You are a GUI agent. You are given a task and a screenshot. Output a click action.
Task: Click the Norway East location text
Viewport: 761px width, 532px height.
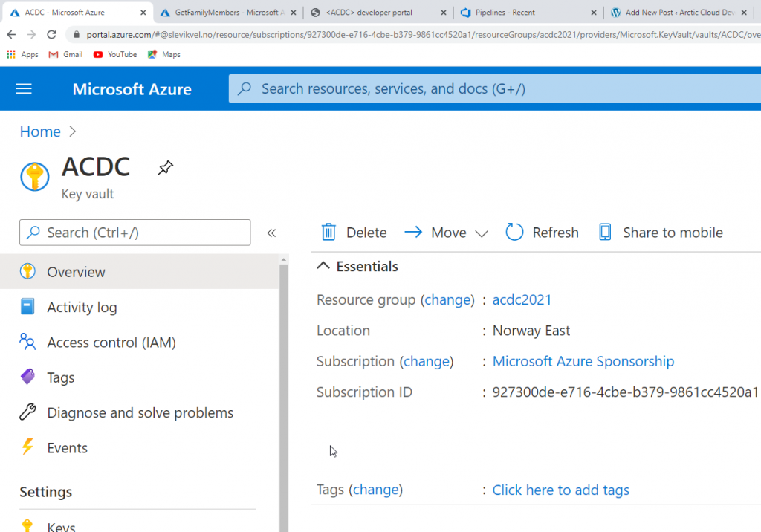pos(531,331)
